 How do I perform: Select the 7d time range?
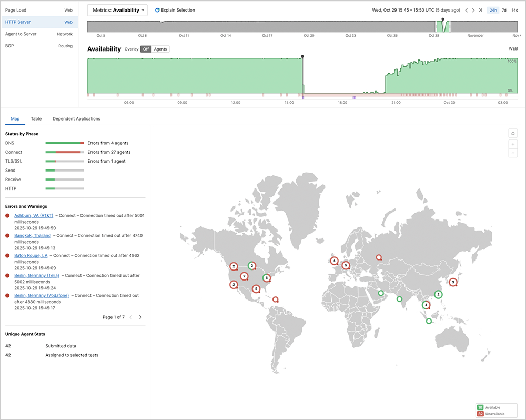[504, 10]
